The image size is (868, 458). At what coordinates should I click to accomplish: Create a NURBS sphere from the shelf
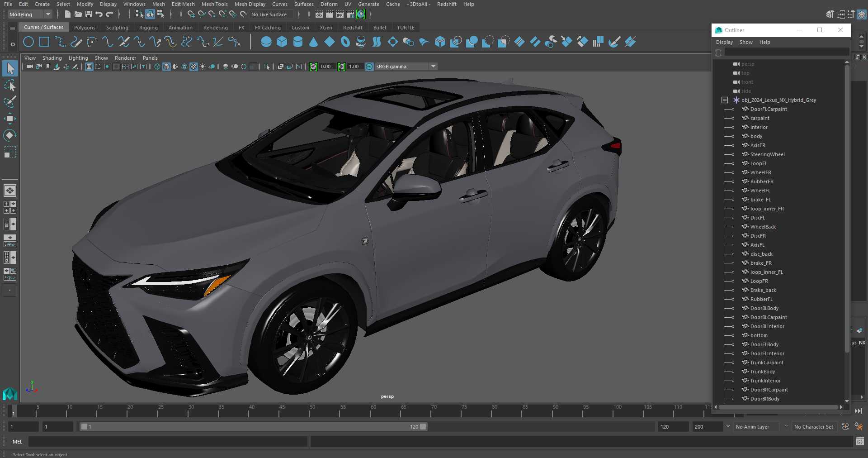tap(266, 42)
